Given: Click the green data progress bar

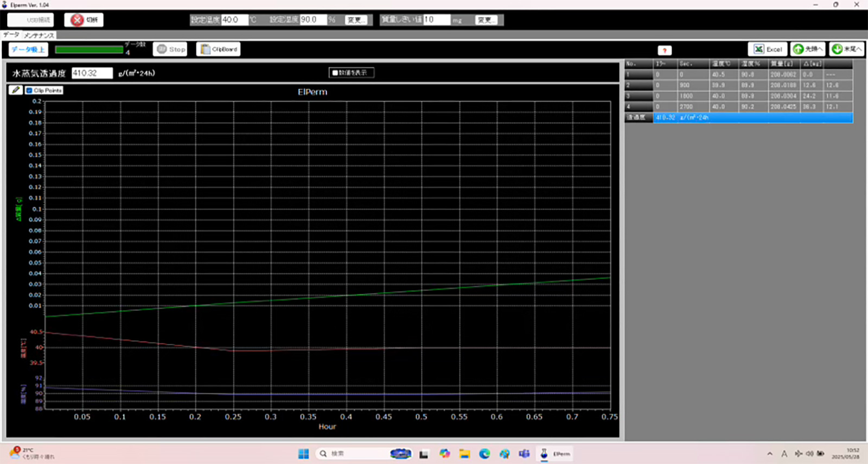Looking at the screenshot, I should [89, 49].
